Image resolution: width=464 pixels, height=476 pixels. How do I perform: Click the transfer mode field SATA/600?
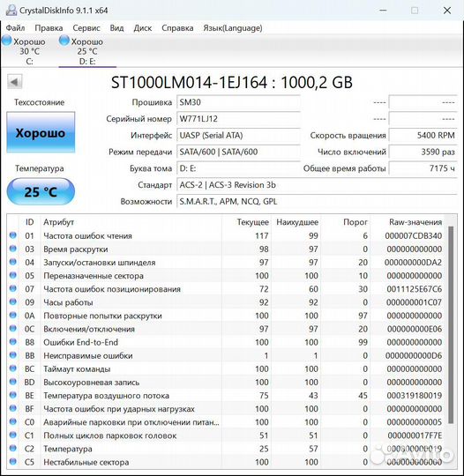pos(238,152)
